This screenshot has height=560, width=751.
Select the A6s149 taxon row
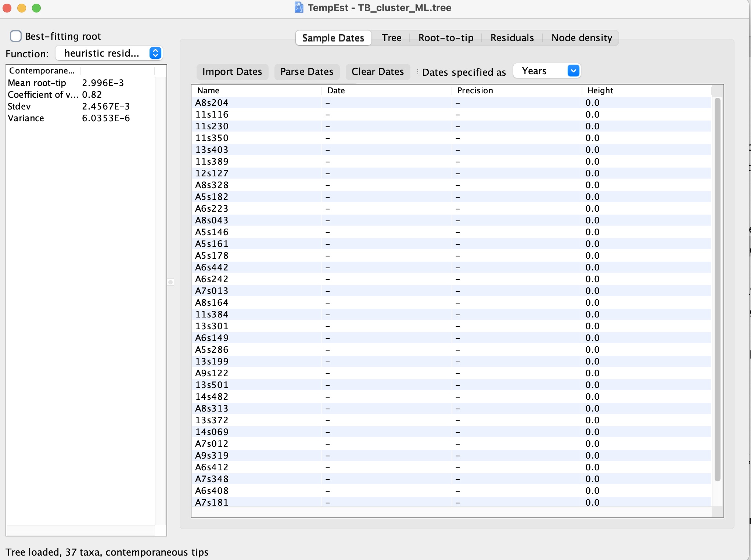451,338
